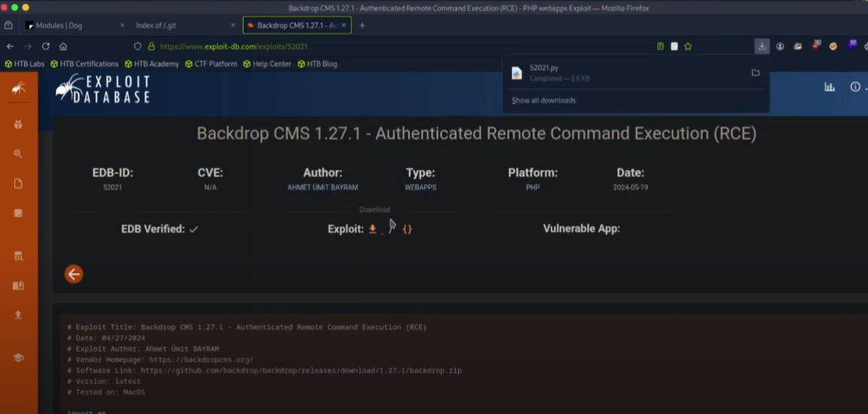Screen dimensions: 868x414
Task: Click the PHP platform link
Action: click(533, 187)
